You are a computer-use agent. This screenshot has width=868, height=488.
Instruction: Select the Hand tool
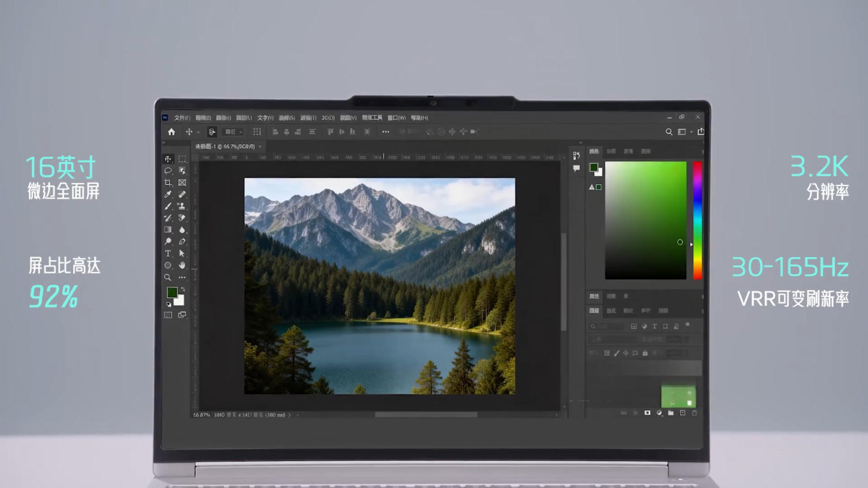tap(182, 265)
